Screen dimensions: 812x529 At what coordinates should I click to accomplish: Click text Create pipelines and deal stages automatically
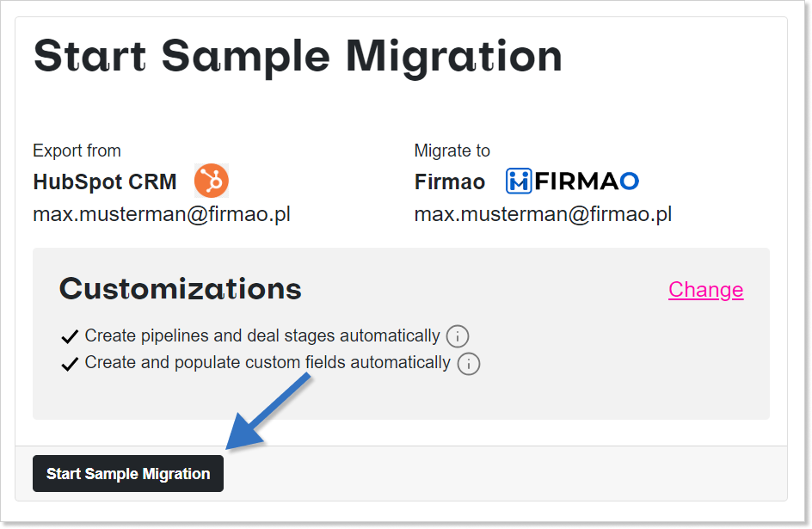(x=262, y=336)
